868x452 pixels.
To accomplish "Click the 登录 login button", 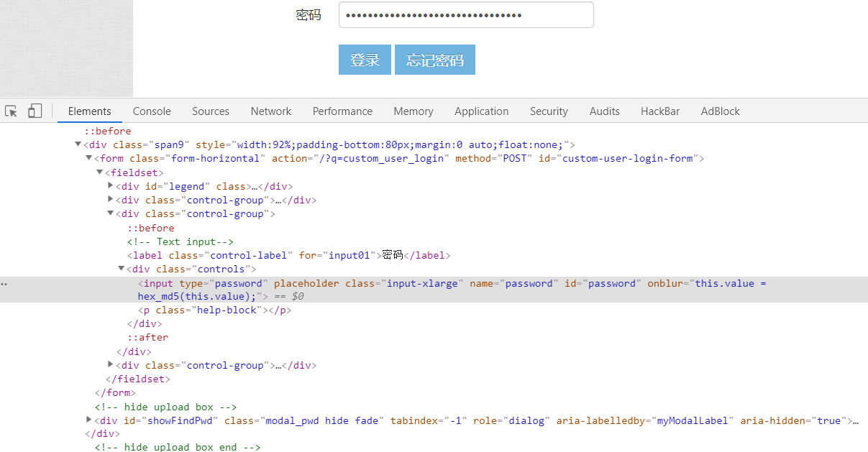I will point(365,60).
